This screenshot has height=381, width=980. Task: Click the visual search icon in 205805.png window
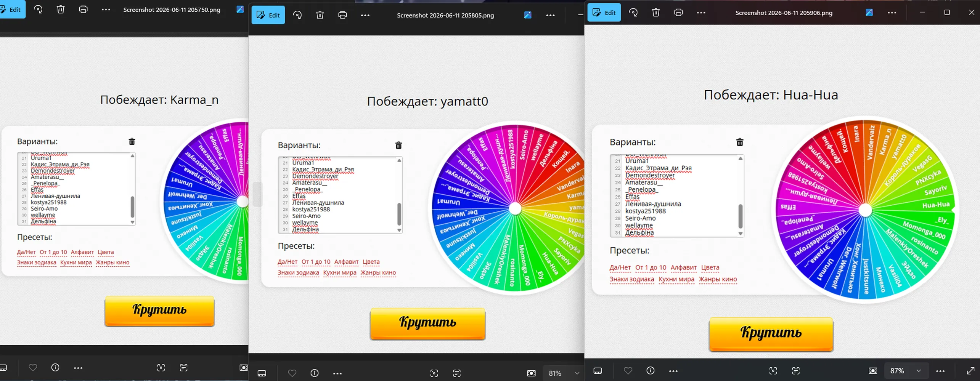(x=434, y=373)
